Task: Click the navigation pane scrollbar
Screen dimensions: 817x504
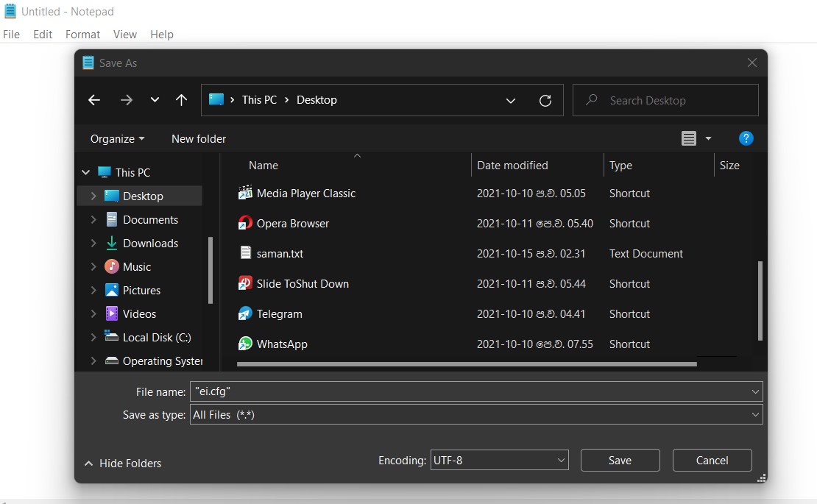Action: coord(211,270)
